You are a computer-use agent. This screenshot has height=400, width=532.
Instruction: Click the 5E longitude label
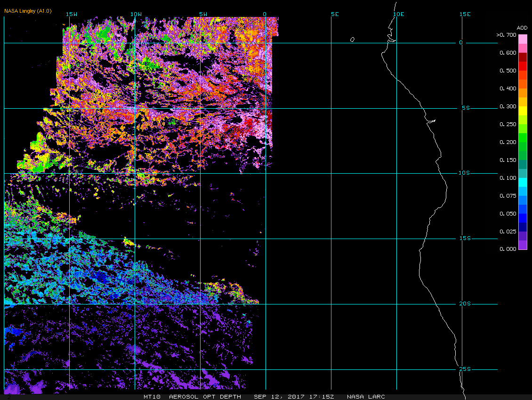coord(335,14)
